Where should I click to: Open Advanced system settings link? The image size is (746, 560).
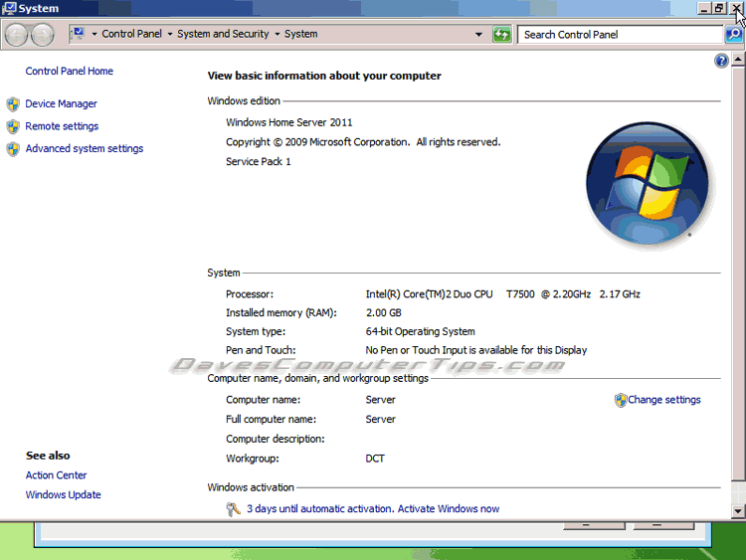[85, 148]
